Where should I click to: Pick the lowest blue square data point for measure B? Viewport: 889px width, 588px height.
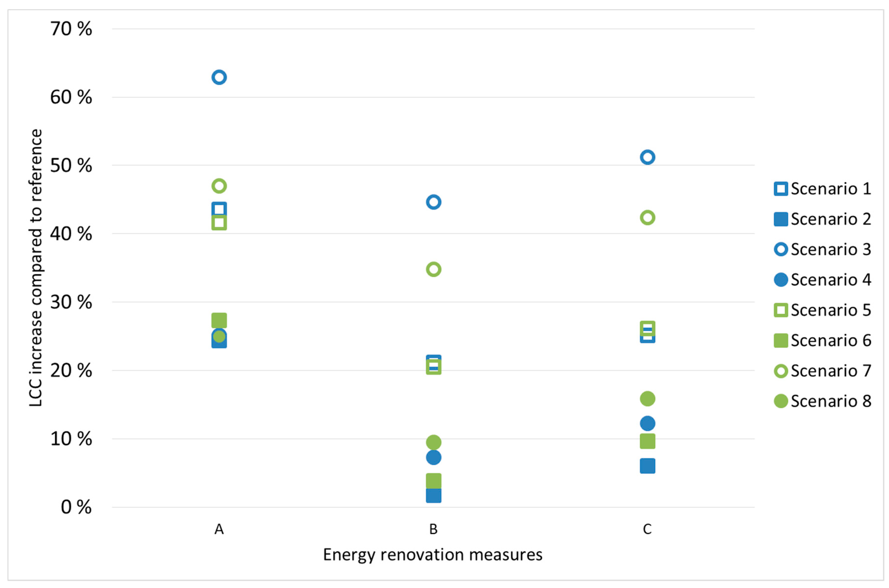(433, 496)
